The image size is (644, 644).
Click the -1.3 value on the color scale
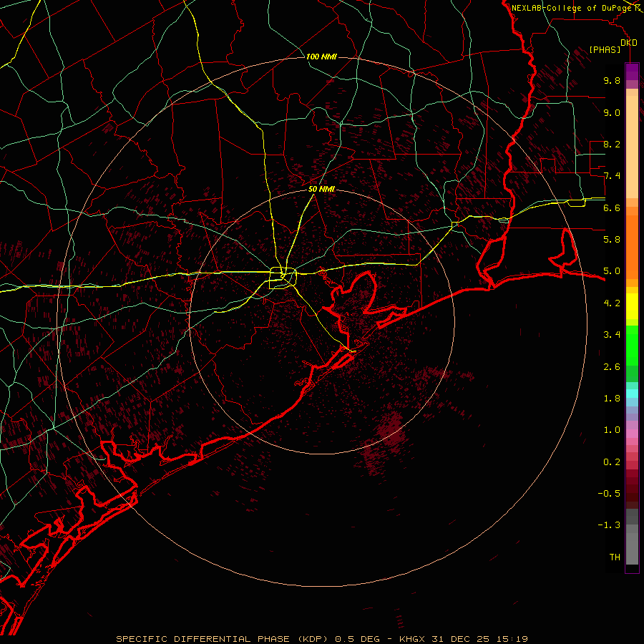[609, 526]
